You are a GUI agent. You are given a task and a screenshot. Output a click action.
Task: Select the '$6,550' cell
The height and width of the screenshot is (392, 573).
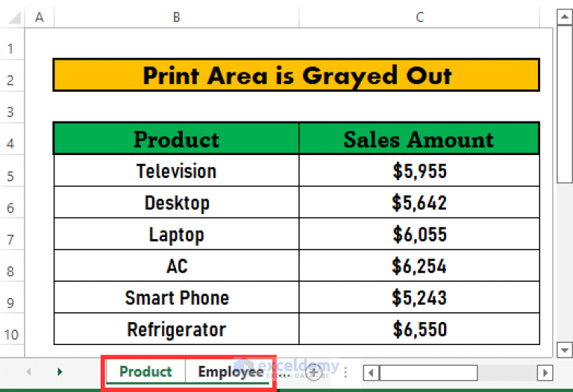click(419, 329)
